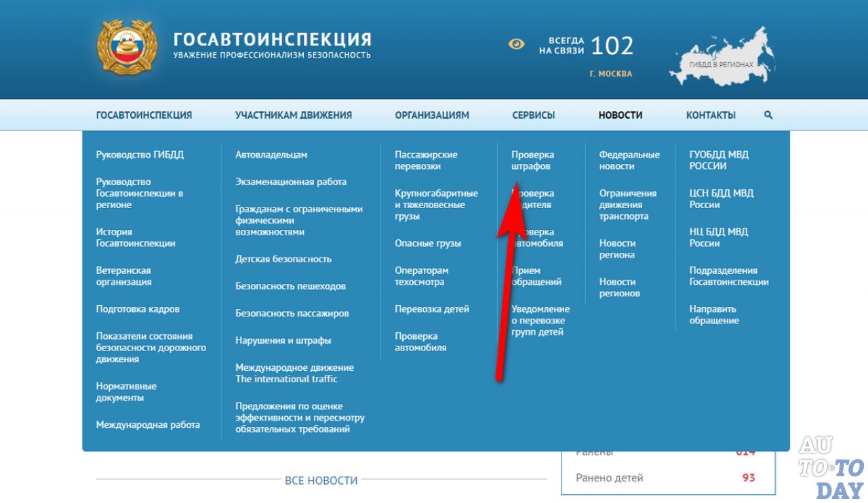Image resolution: width=868 pixels, height=503 pixels.
Task: Open История Госавтоинспекции link
Action: pyautogui.click(x=136, y=237)
